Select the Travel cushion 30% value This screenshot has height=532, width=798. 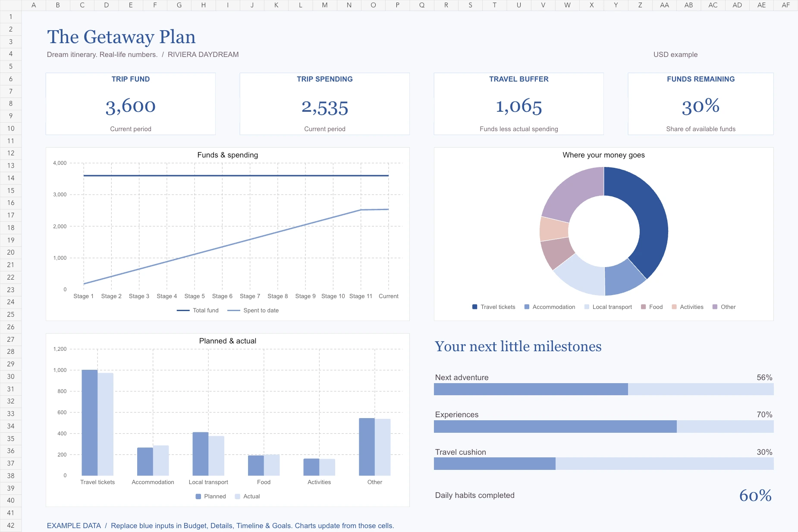(x=764, y=452)
